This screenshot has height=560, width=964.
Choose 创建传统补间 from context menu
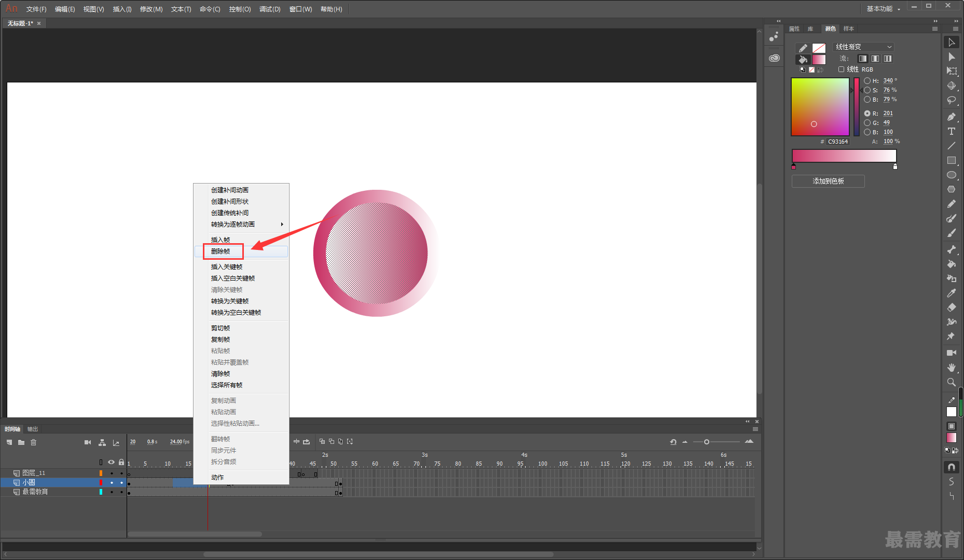coord(241,213)
